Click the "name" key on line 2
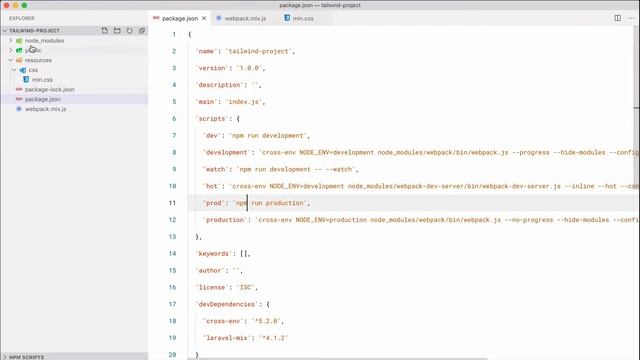The image size is (640, 360). pos(206,51)
